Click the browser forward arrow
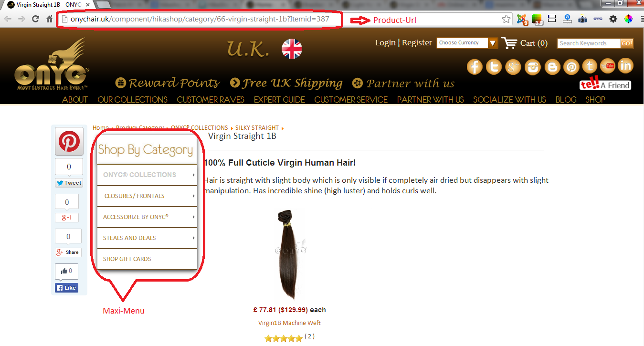This screenshot has width=644, height=346. point(21,19)
